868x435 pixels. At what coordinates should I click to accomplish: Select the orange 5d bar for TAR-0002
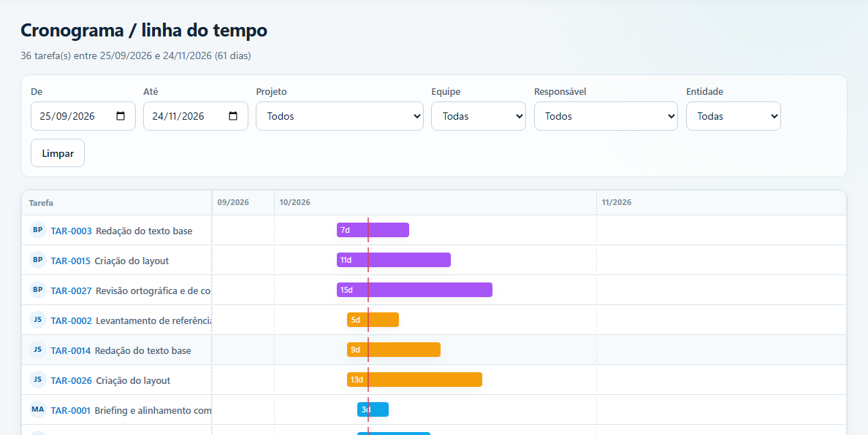[x=373, y=320]
